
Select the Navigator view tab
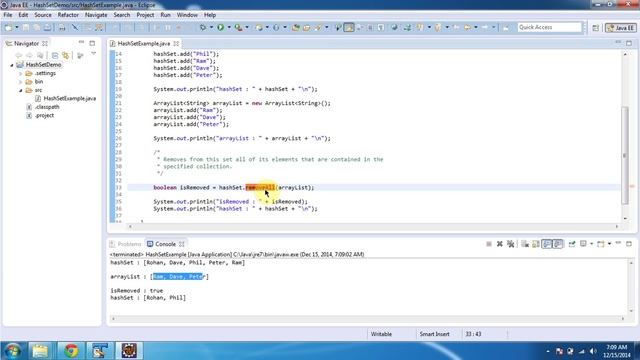pyautogui.click(x=26, y=43)
